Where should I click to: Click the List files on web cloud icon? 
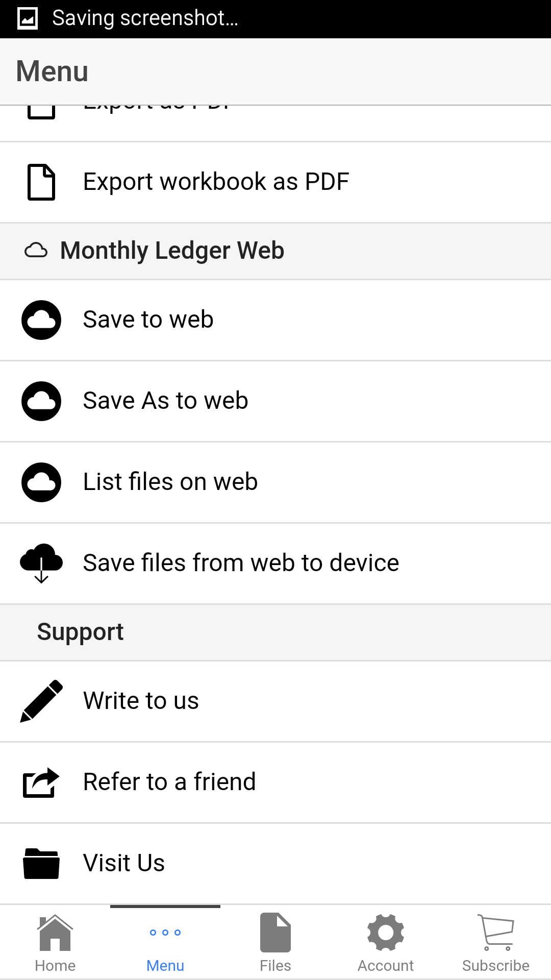click(41, 482)
